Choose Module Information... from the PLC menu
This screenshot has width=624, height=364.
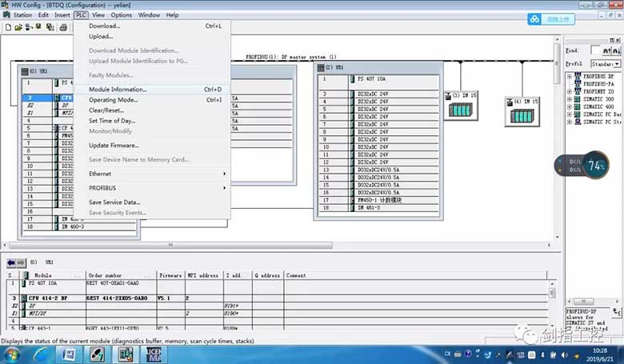coord(152,90)
